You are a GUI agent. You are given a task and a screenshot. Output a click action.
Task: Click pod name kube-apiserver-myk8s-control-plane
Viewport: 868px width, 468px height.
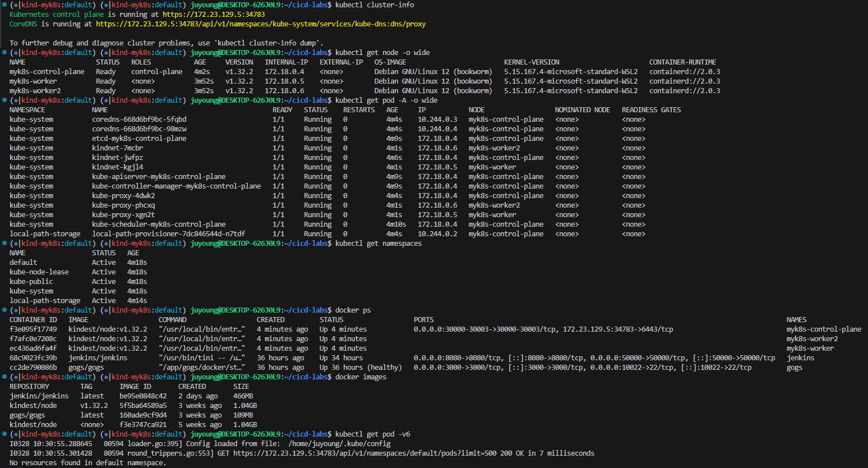pyautogui.click(x=159, y=177)
